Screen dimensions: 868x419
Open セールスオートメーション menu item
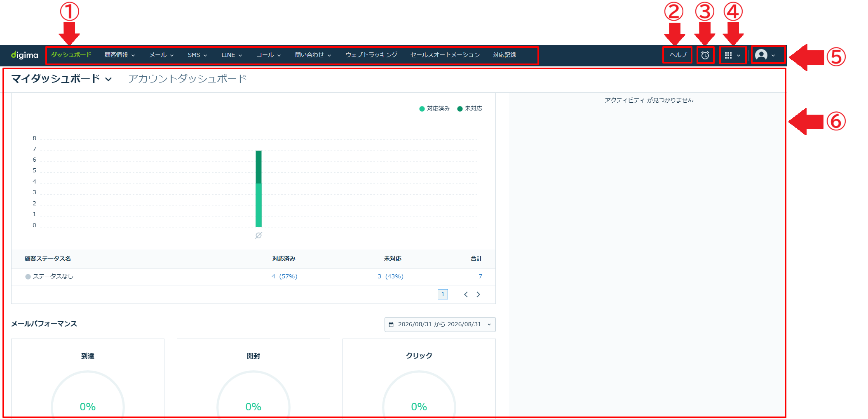click(445, 55)
